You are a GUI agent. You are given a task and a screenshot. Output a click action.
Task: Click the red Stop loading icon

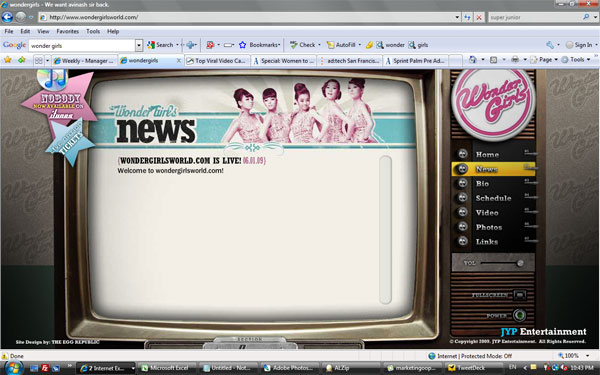(479, 17)
